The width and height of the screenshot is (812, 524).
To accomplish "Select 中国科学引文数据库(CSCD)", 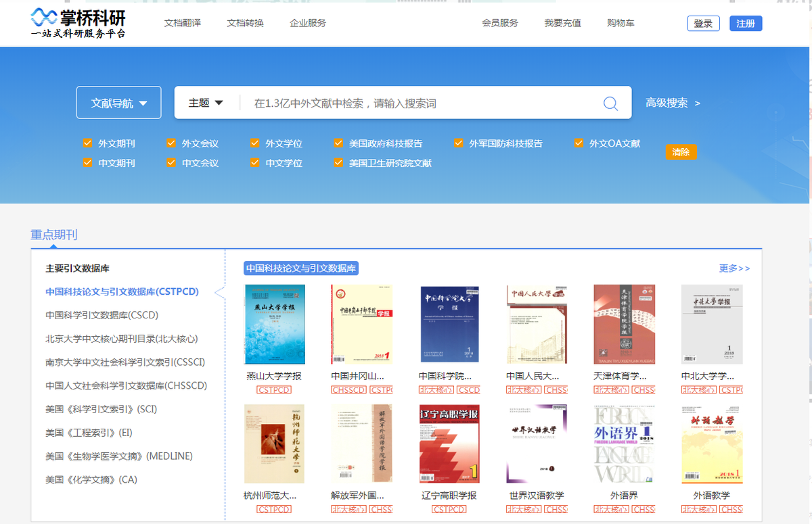I will [x=101, y=316].
